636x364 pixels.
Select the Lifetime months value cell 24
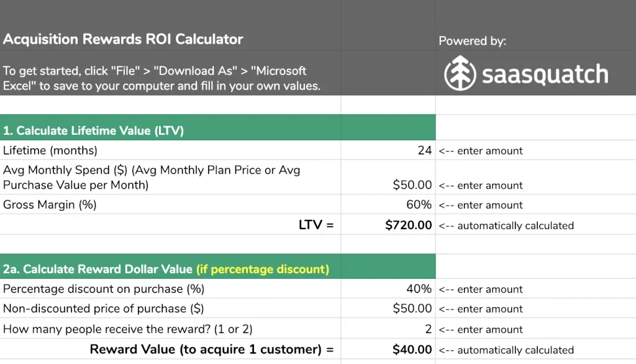point(388,150)
